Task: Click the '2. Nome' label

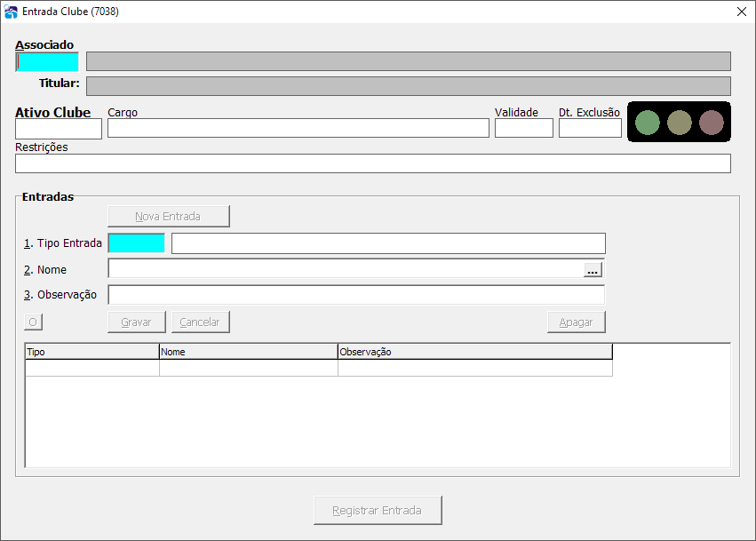Action: (45, 270)
